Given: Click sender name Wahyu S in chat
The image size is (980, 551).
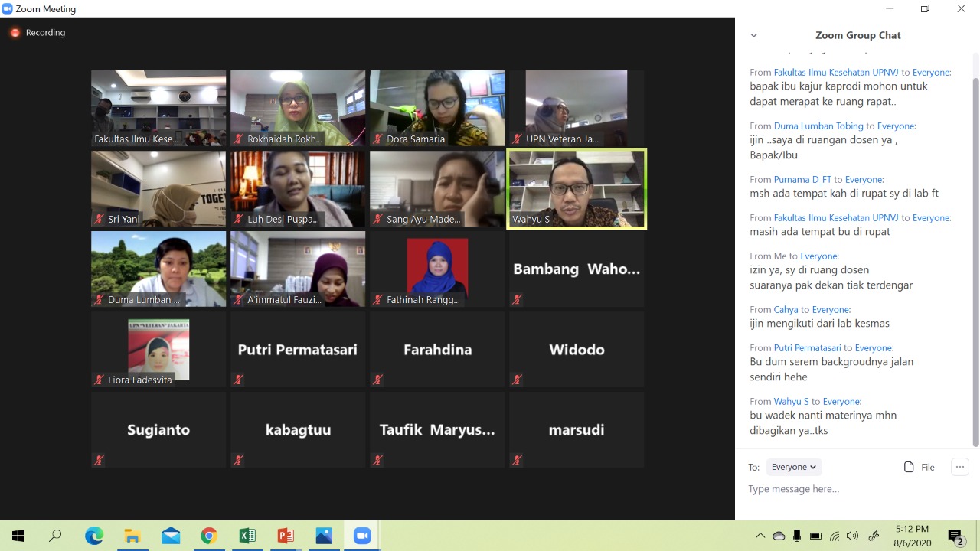Looking at the screenshot, I should click(791, 401).
